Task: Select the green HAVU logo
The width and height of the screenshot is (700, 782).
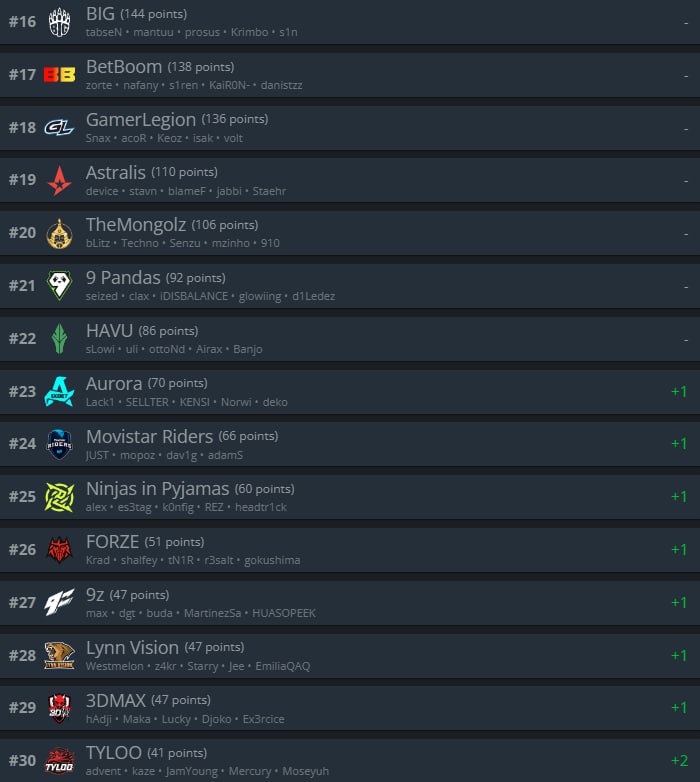Action: pyautogui.click(x=59, y=339)
